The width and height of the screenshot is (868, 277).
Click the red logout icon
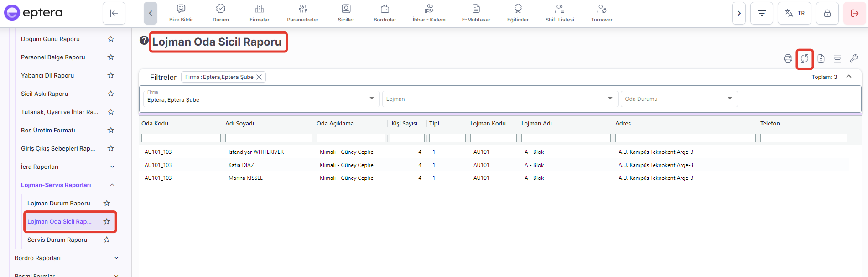[x=854, y=13]
